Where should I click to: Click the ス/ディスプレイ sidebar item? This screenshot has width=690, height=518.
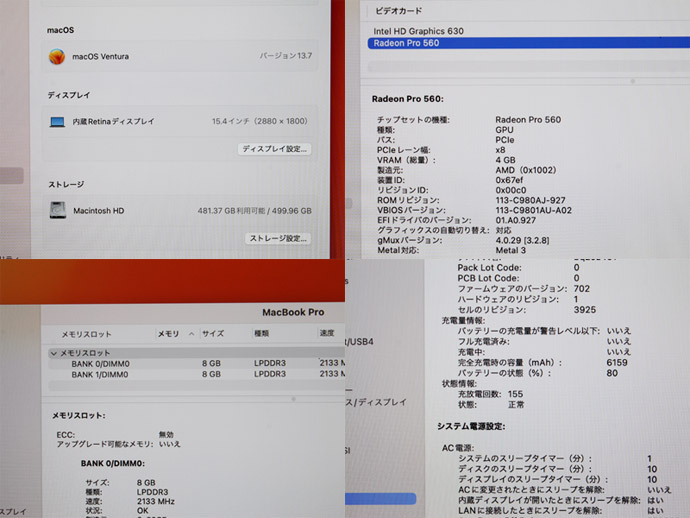click(x=376, y=402)
